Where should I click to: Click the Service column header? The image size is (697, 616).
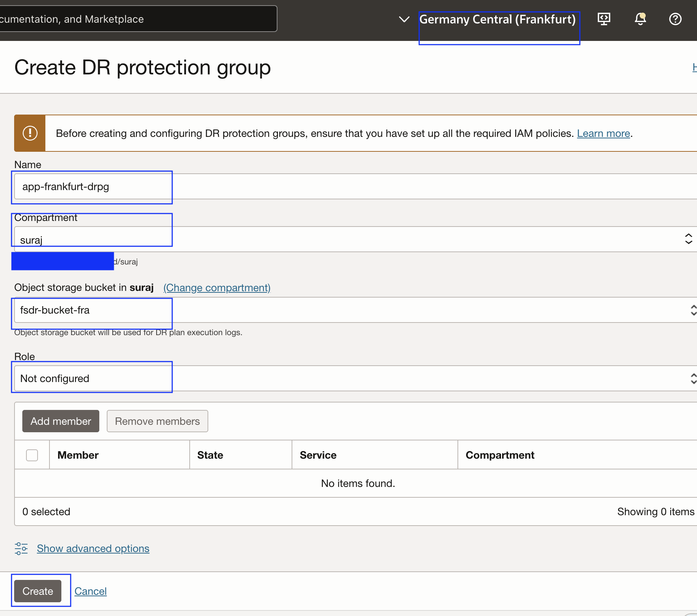click(x=318, y=455)
